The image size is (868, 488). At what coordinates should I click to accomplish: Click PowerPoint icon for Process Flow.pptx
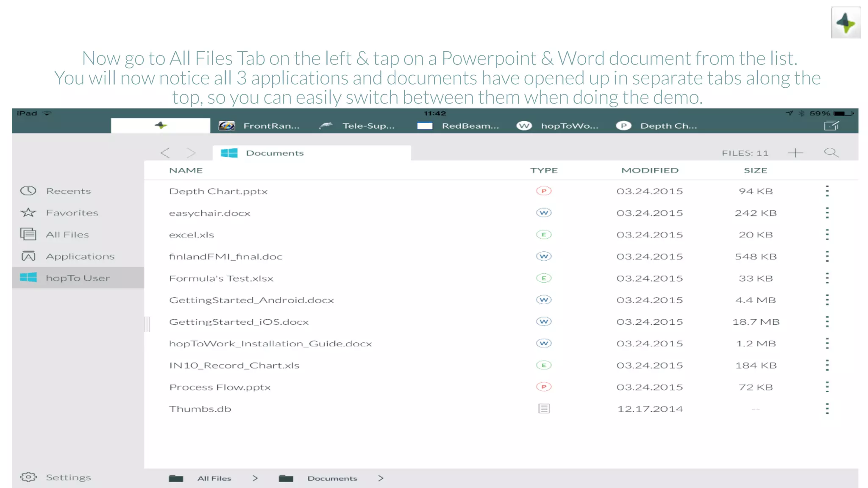tap(544, 387)
